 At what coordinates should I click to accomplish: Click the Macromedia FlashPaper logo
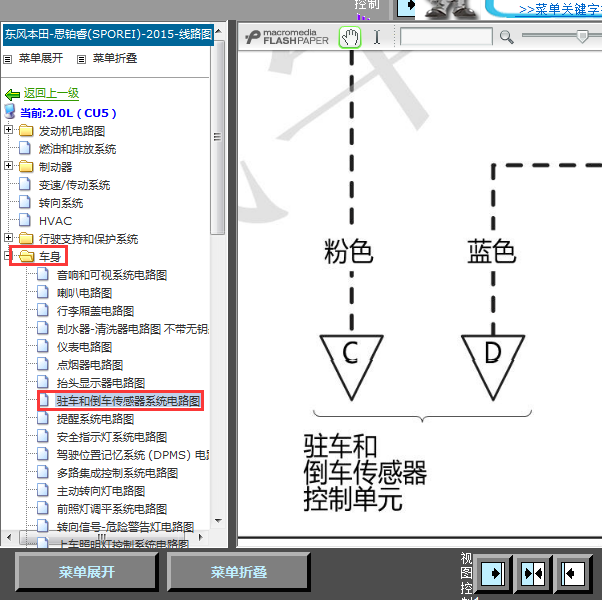click(287, 36)
